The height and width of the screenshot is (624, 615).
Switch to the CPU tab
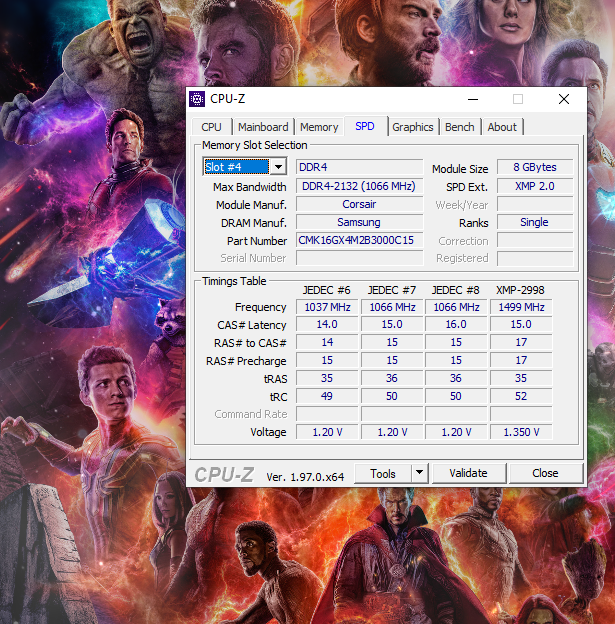click(x=211, y=127)
